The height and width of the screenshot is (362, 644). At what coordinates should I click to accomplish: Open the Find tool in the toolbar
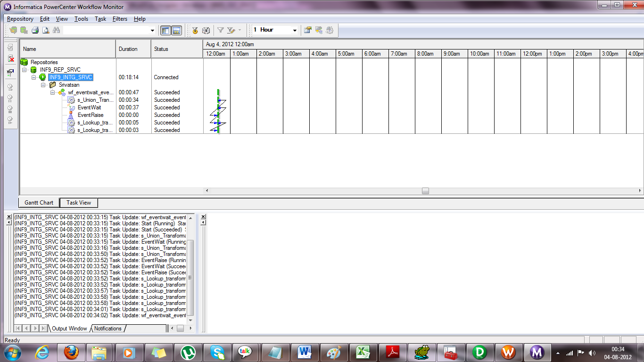(x=56, y=30)
